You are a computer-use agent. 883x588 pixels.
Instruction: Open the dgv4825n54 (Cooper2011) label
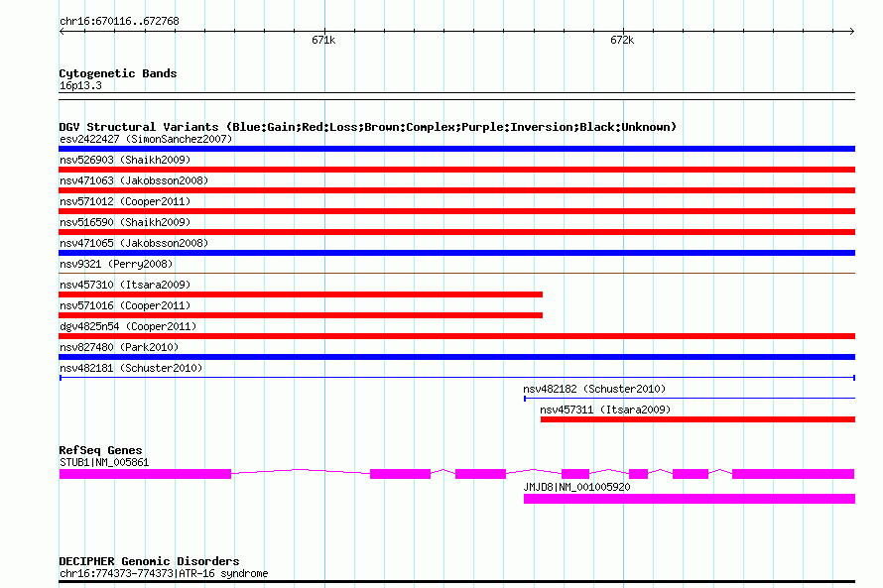[x=128, y=326]
